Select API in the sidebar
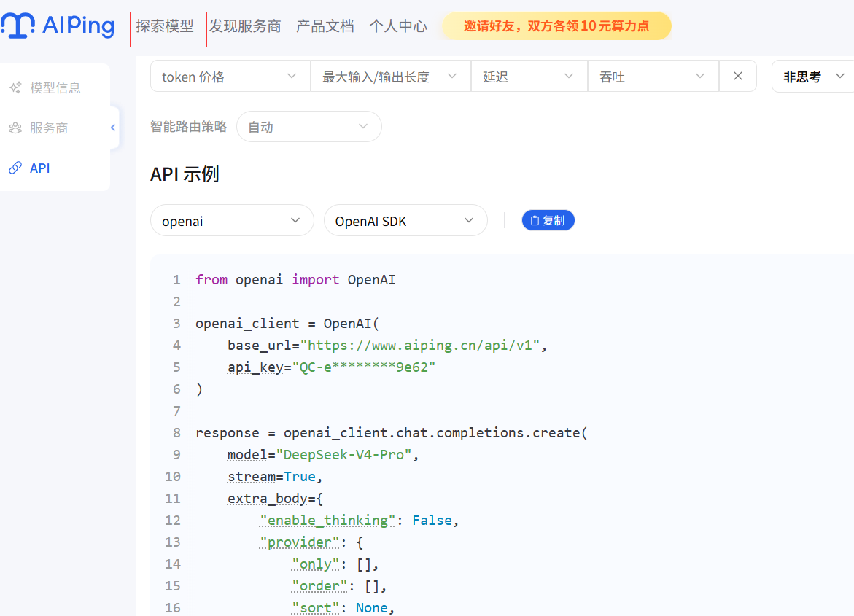The height and width of the screenshot is (616, 854). click(x=40, y=168)
